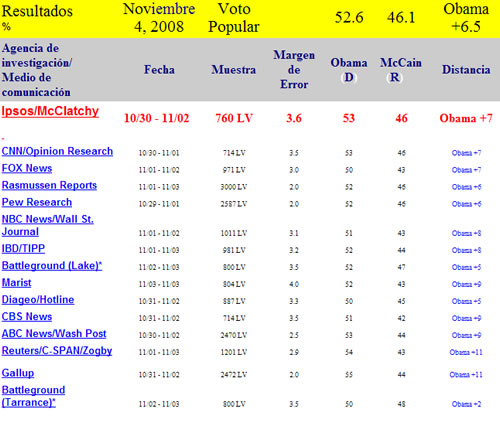Follow the ABC News/Wash Post link

(54, 334)
